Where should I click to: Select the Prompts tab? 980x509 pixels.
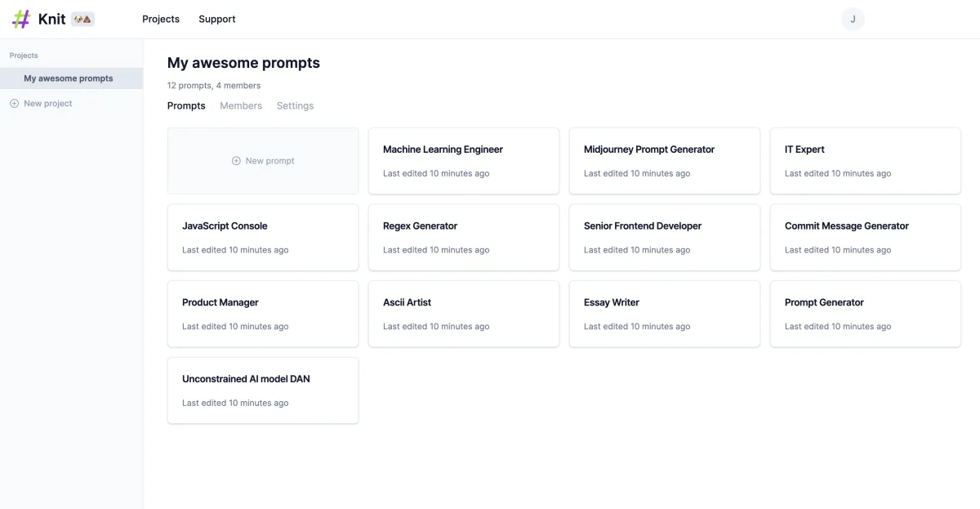pos(186,105)
